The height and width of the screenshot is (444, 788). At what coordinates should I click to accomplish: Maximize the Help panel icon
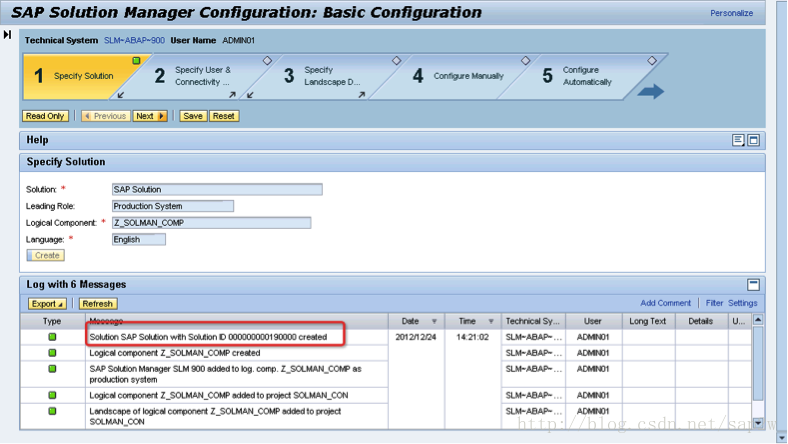pyautogui.click(x=753, y=140)
